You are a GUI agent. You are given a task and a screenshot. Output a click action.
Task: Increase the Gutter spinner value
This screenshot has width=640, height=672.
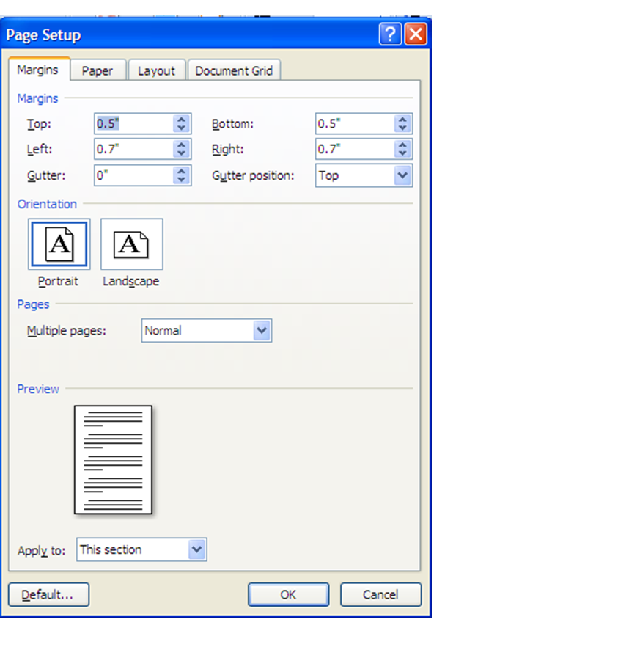tap(182, 171)
